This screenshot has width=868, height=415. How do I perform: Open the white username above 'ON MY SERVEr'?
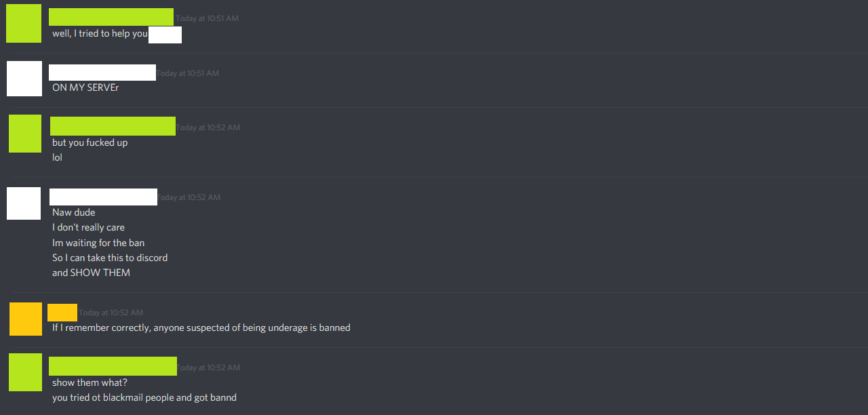[102, 73]
